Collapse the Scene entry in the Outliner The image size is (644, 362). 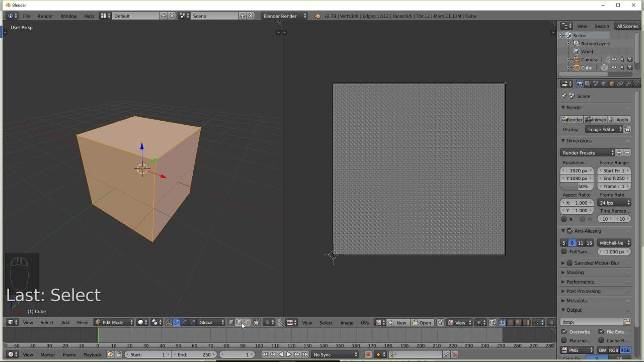(561, 35)
